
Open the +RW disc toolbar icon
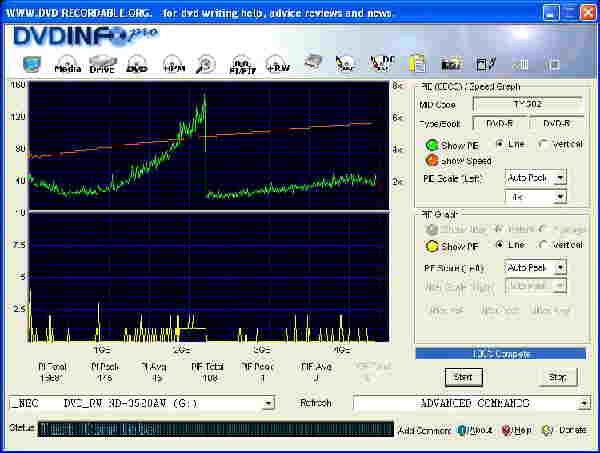pyautogui.click(x=278, y=64)
